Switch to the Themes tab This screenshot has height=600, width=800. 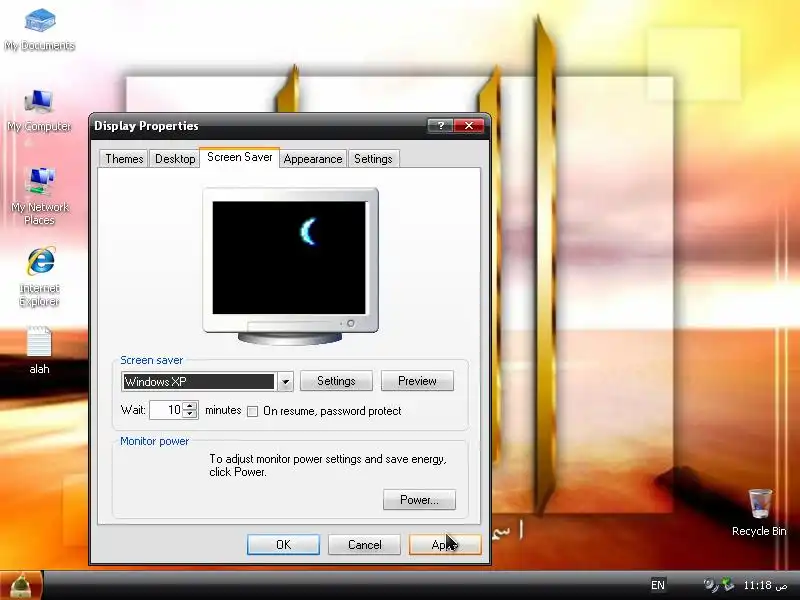[x=124, y=159]
